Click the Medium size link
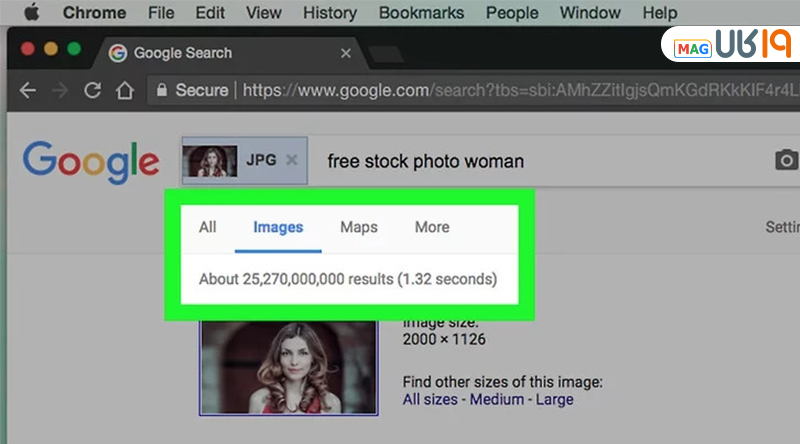 coord(497,400)
